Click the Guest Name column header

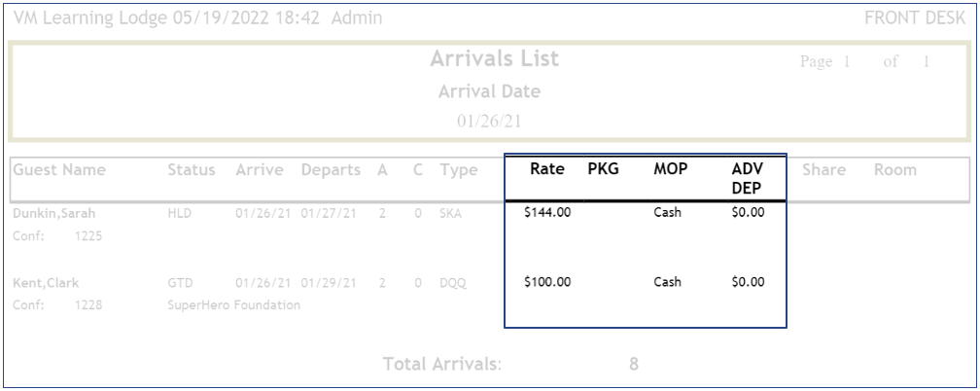(60, 170)
